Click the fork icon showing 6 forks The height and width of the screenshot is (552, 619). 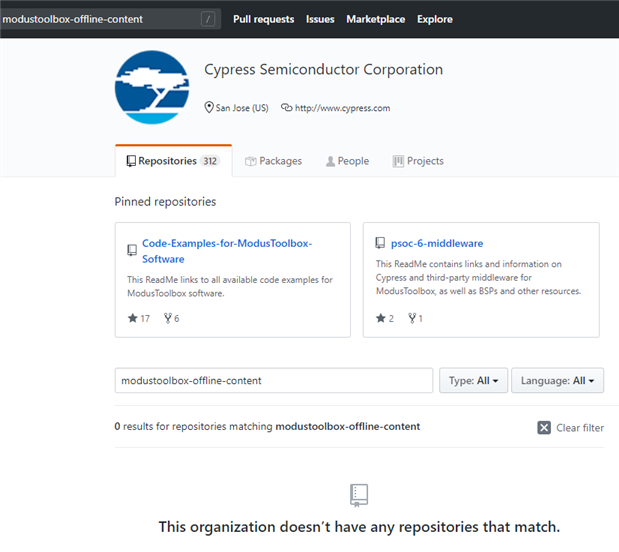(166, 318)
